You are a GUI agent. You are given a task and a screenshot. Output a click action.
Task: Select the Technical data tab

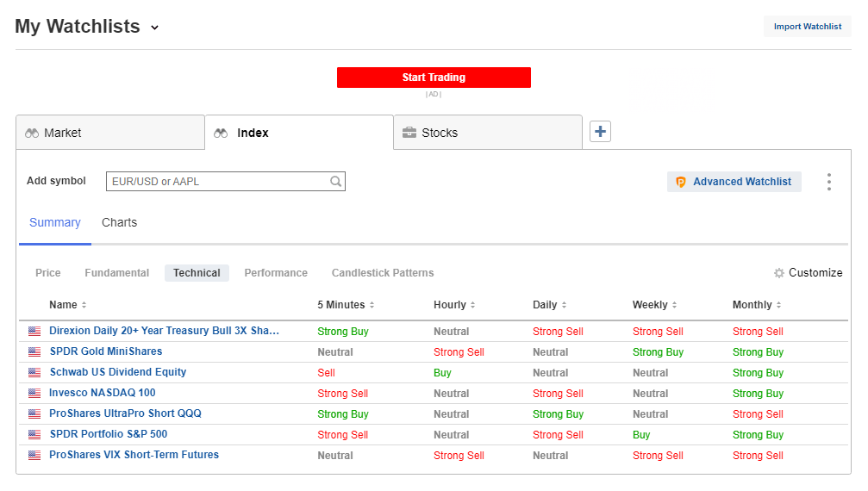197,272
